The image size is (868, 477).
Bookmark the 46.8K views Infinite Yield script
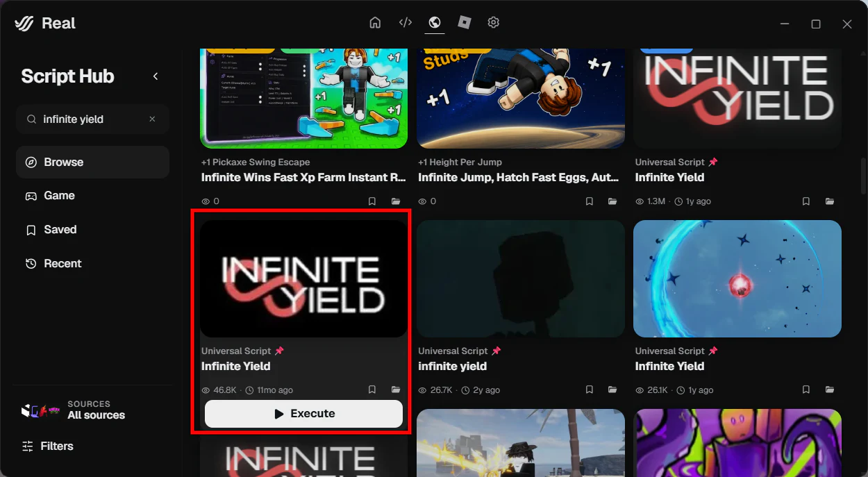[x=372, y=390]
